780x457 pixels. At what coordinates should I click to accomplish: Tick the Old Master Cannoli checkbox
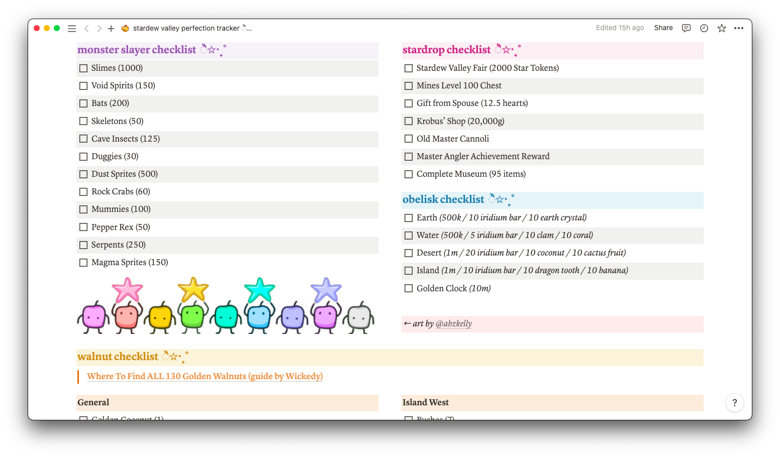(408, 139)
